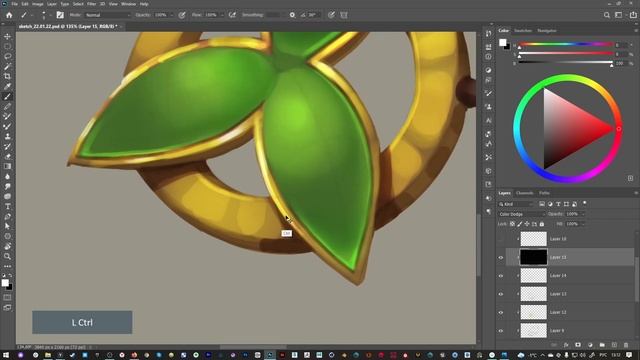Open the Tool Preset picker arrow
Image resolution: width=640 pixels, height=360 pixels.
pos(32,15)
